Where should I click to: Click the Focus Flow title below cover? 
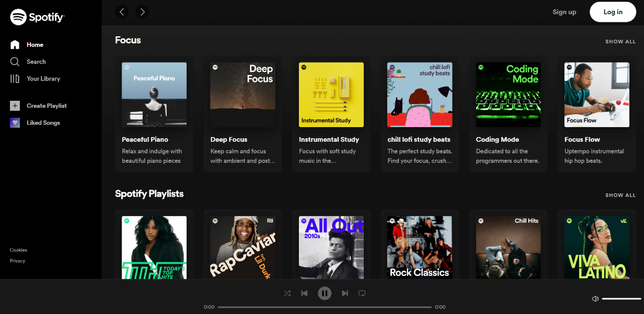click(x=583, y=139)
